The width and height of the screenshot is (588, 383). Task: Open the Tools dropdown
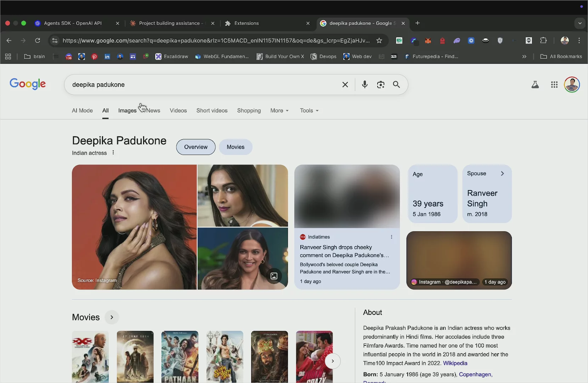(x=309, y=111)
